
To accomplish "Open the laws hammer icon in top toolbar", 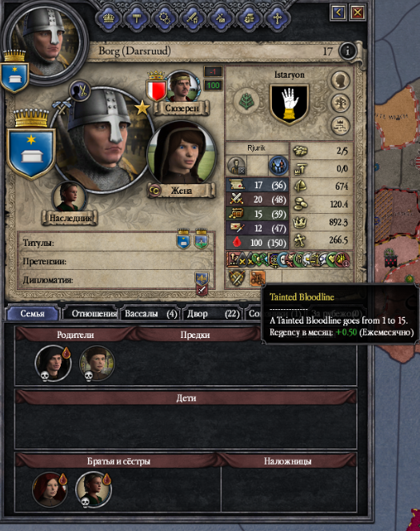I will tap(137, 18).
